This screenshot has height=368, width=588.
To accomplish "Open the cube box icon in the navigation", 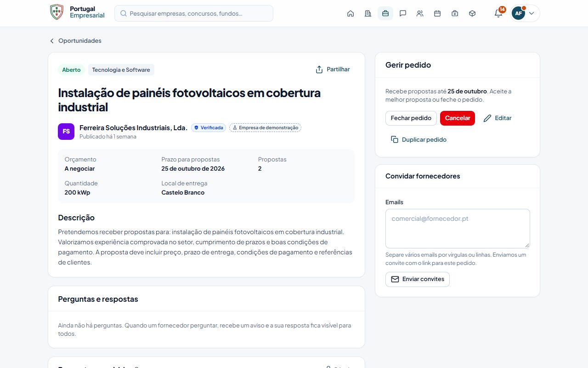I will click(x=472, y=13).
